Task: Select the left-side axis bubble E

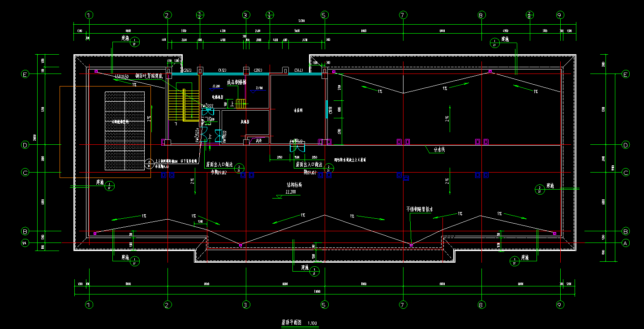Action: 26,74
